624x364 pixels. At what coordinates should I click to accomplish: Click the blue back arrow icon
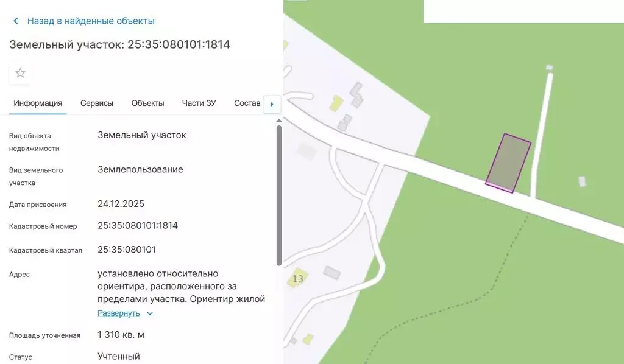tap(15, 20)
